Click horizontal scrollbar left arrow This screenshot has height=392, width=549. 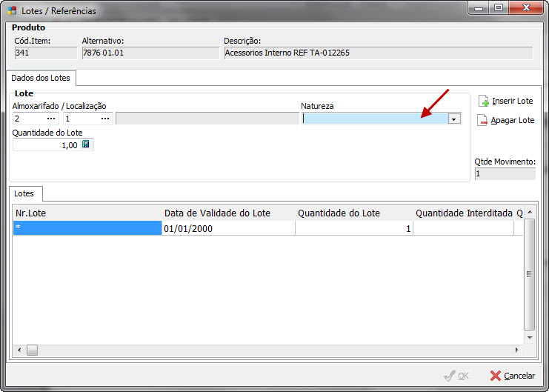click(x=19, y=350)
